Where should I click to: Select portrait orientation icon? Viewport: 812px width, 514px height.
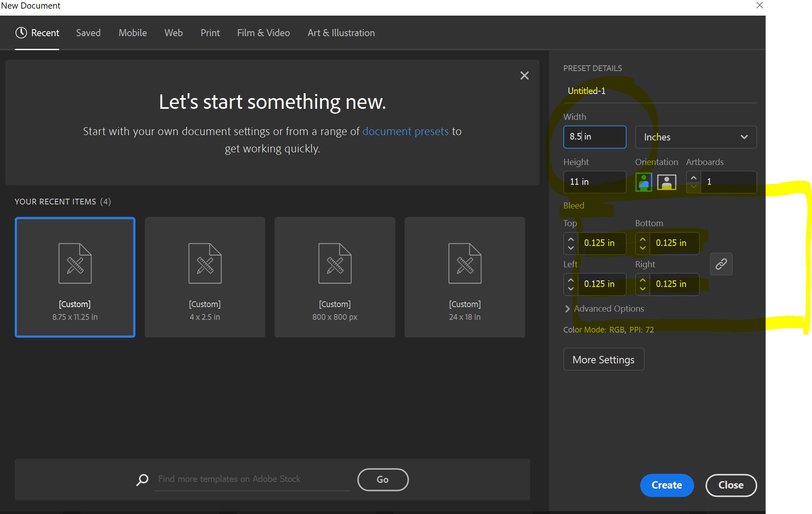[643, 182]
